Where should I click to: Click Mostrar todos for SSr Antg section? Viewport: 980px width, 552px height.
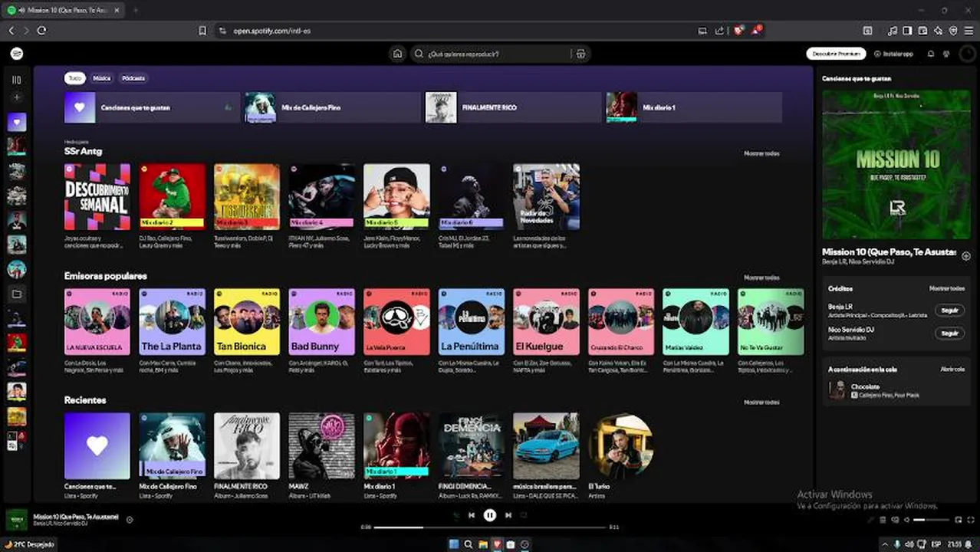(x=761, y=153)
